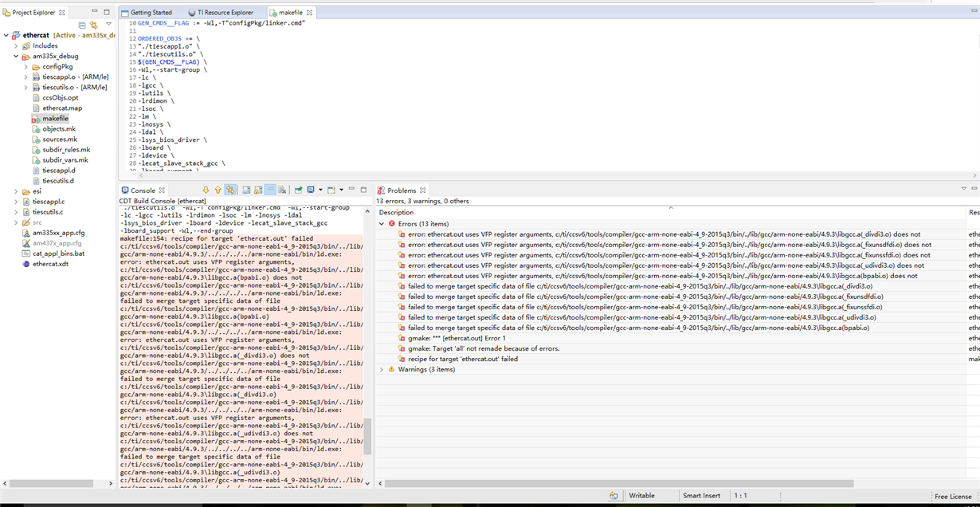Toggle scroll lock in Console toolbar

[258, 190]
